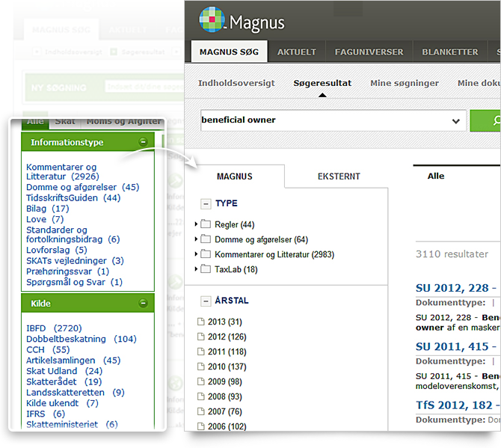501x448 pixels.
Task: Switch to Indholdsoversigt sub-tab
Action: tap(236, 83)
